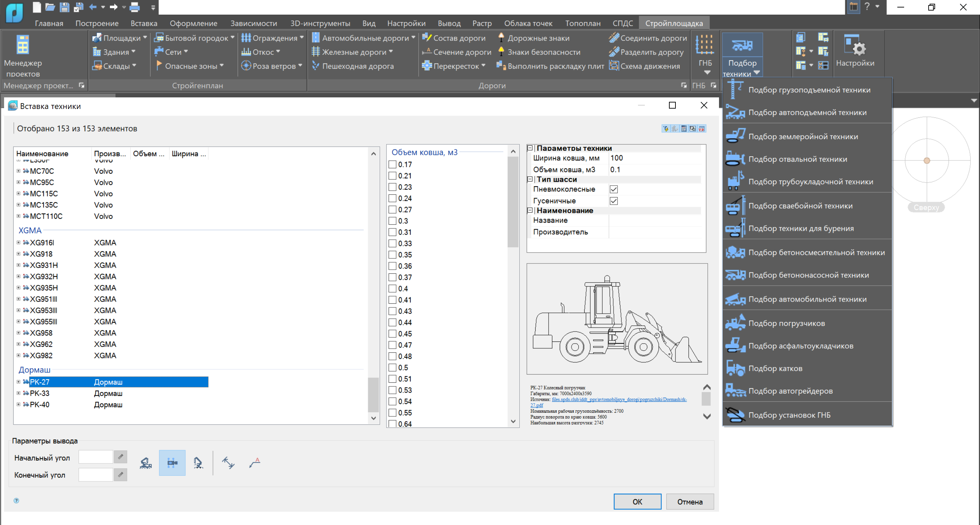Click Схема движения tool
Image resolution: width=980 pixels, height=525 pixels.
(x=644, y=66)
